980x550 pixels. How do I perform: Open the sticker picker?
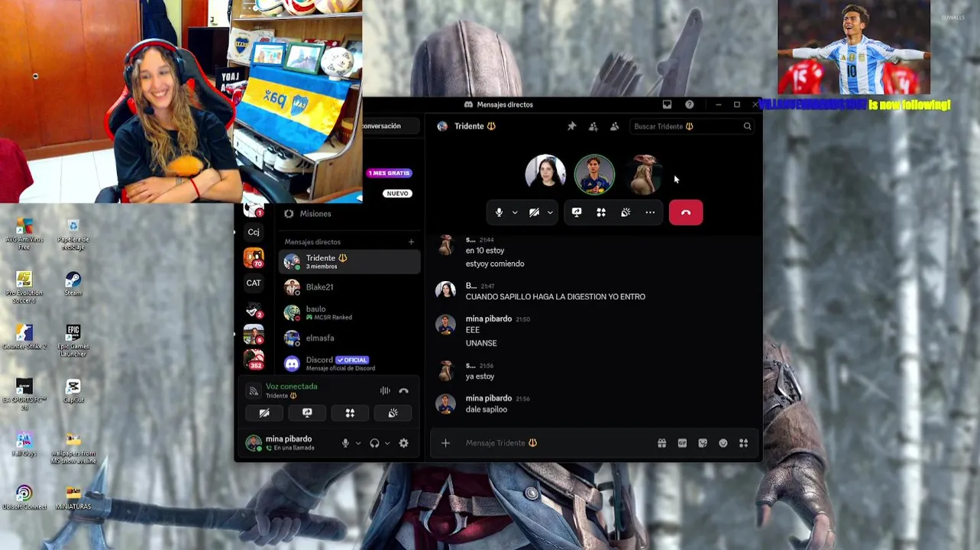pos(703,443)
